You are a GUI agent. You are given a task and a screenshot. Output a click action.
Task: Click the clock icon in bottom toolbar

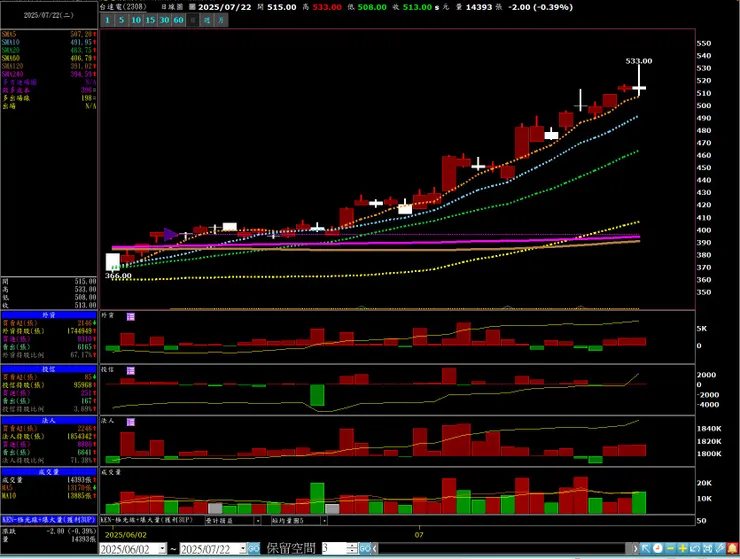[x=658, y=549]
